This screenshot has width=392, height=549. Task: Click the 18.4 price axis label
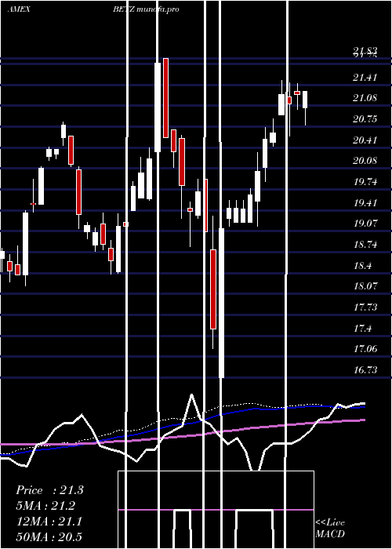tap(362, 265)
